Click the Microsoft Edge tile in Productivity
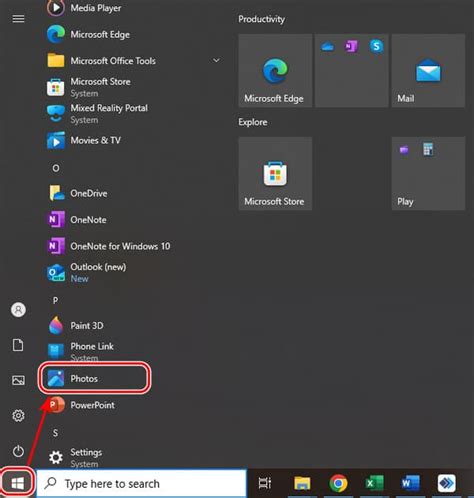This screenshot has width=474, height=498. pos(275,70)
